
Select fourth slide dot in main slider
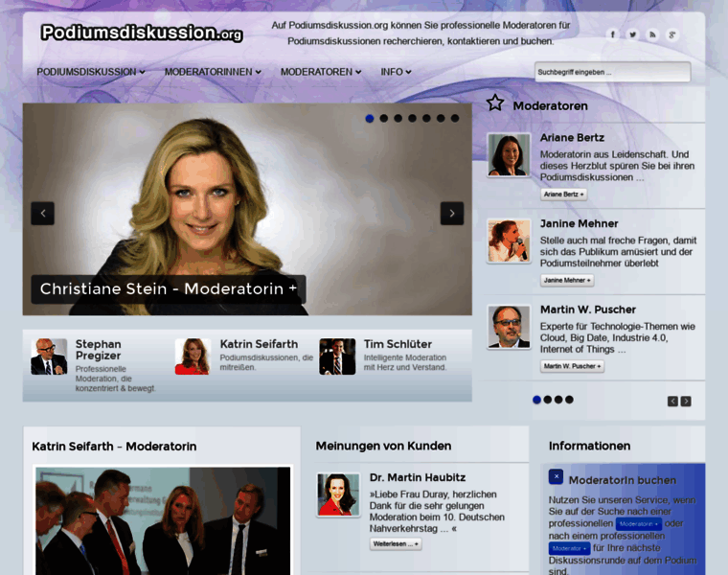pyautogui.click(x=412, y=119)
